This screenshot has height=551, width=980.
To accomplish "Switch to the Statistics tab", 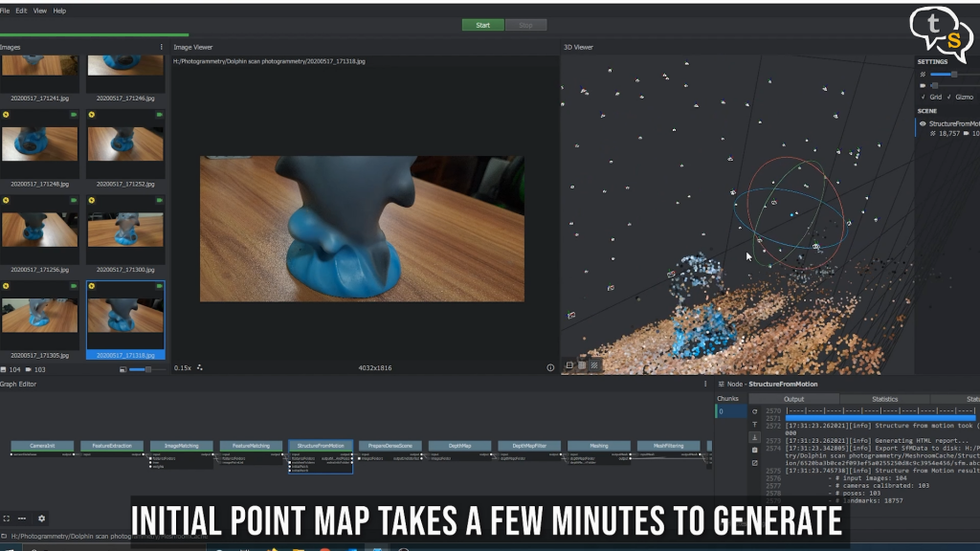I will click(x=885, y=399).
